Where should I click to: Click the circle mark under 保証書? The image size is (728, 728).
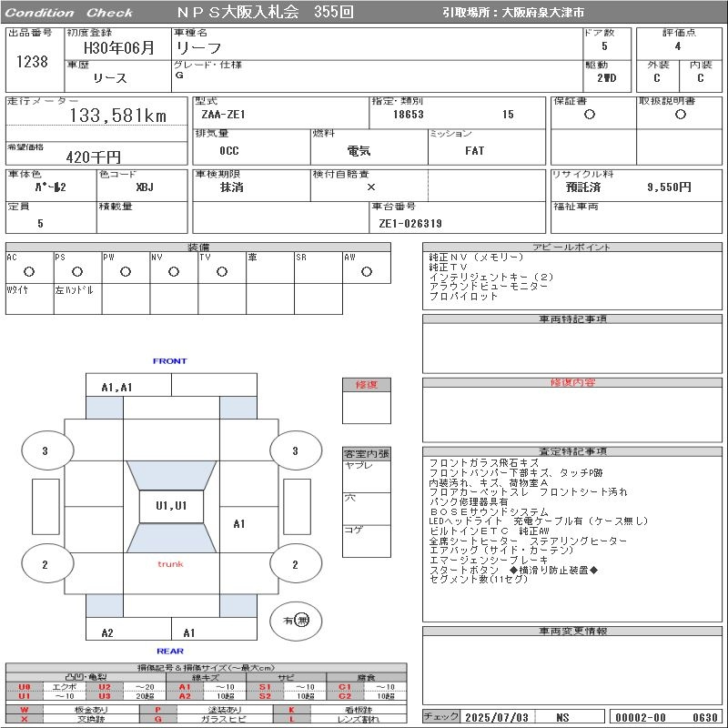(x=590, y=115)
